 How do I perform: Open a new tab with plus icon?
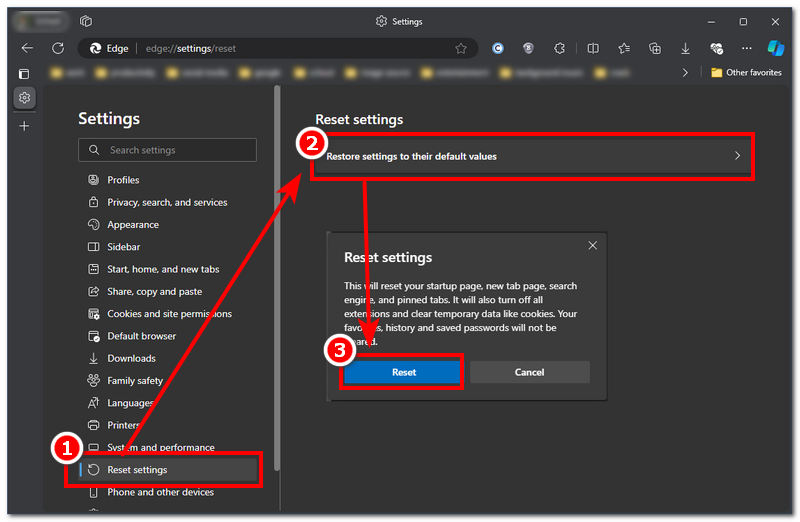click(x=25, y=126)
